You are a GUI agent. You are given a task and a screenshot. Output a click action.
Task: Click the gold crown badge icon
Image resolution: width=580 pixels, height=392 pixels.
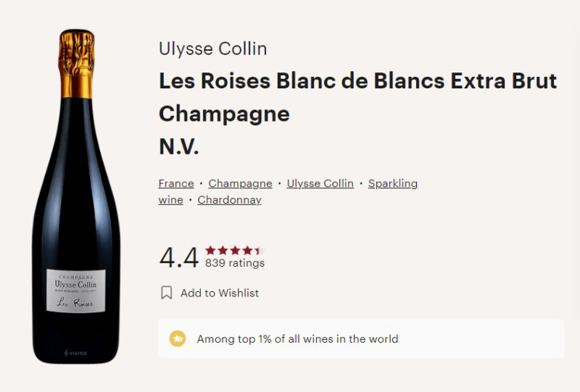[178, 338]
